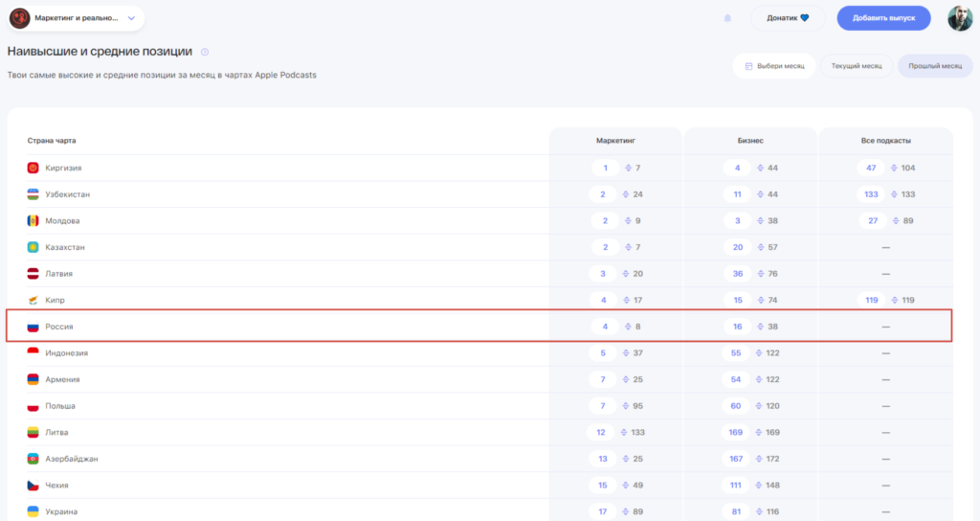Open notifications bell icon
This screenshot has width=980, height=521.
pyautogui.click(x=727, y=18)
